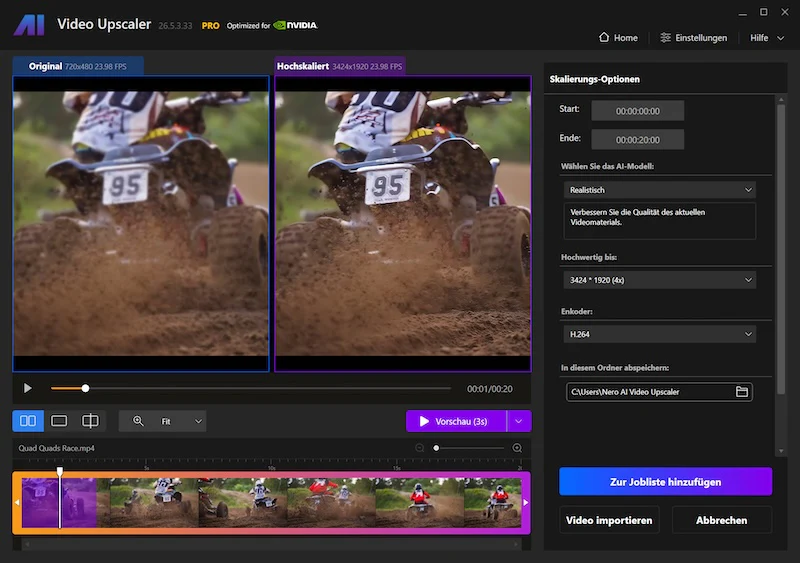Viewport: 800px width, 563px height.
Task: Play the video preview
Action: [x=28, y=388]
